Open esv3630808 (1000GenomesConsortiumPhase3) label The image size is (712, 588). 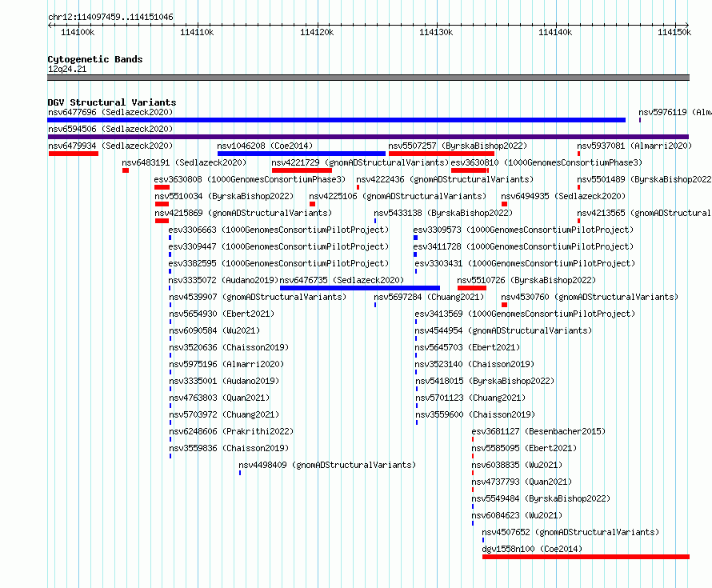pos(250,179)
